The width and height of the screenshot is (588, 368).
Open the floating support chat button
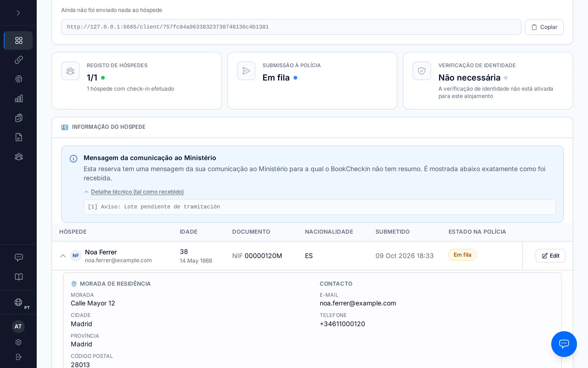point(564,344)
